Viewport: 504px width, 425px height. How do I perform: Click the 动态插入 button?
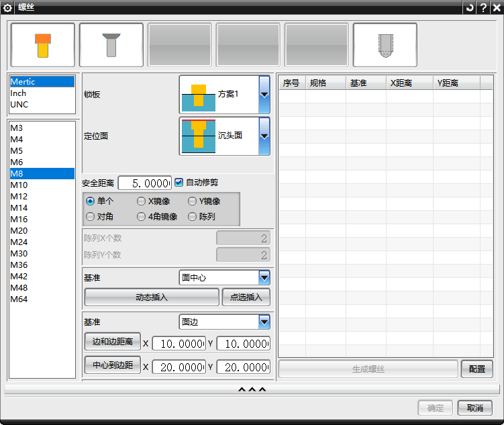[x=152, y=297]
